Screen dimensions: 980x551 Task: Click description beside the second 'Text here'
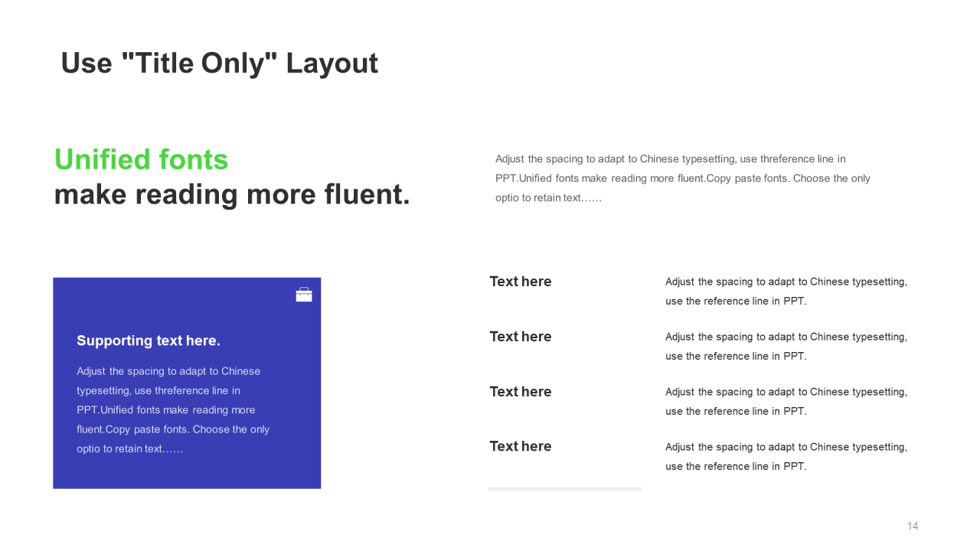tap(786, 347)
